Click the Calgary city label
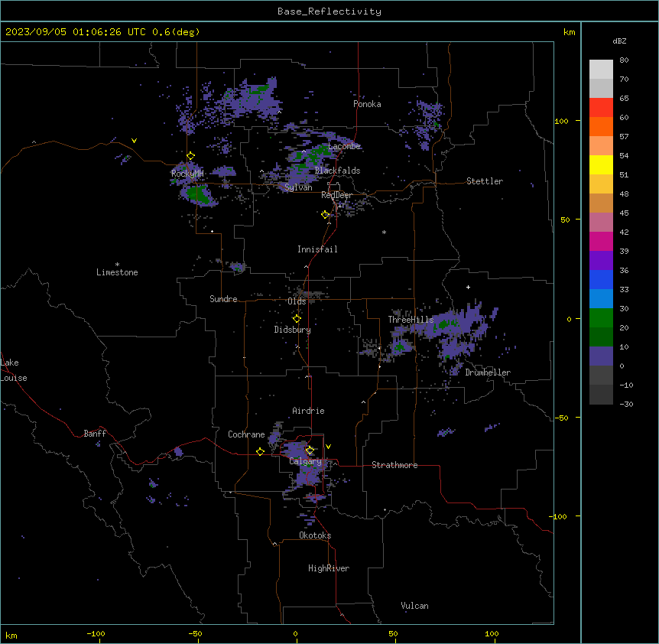This screenshot has width=659, height=644. point(305,461)
